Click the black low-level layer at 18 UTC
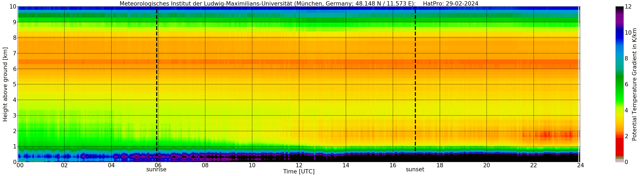 tap(440, 158)
